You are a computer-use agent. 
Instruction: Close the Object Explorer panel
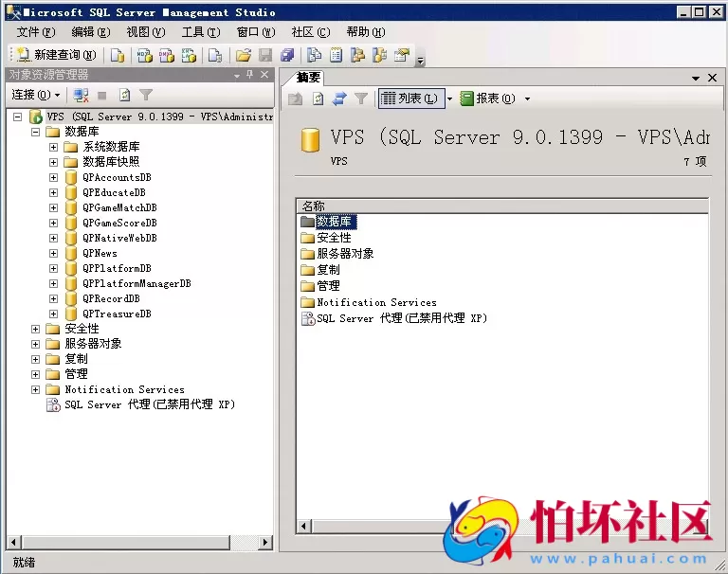coord(264,75)
